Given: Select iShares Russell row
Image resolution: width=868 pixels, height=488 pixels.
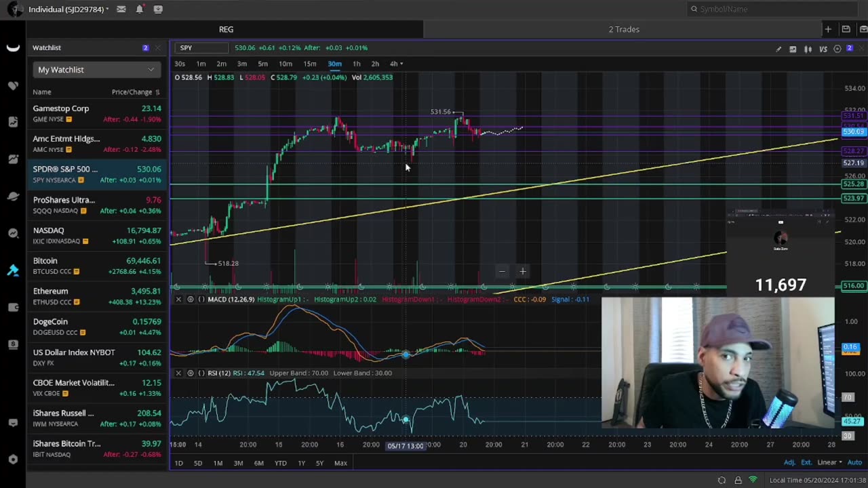Looking at the screenshot, I should (x=97, y=418).
